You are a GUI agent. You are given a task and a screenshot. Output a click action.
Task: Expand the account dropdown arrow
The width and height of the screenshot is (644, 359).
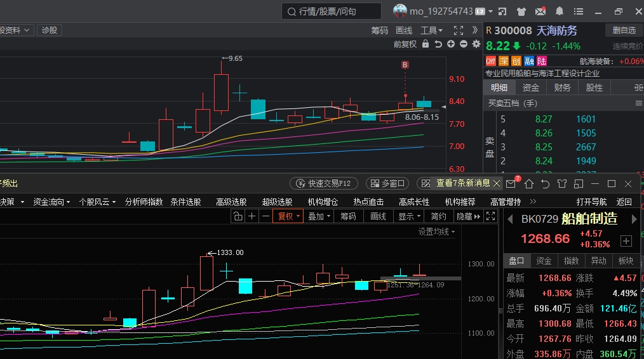coord(490,11)
